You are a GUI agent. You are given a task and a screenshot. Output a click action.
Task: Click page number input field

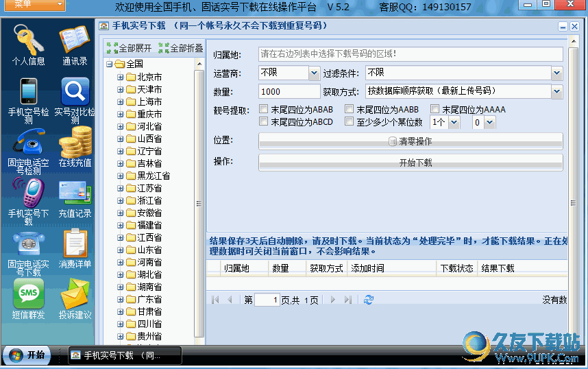coord(267,300)
